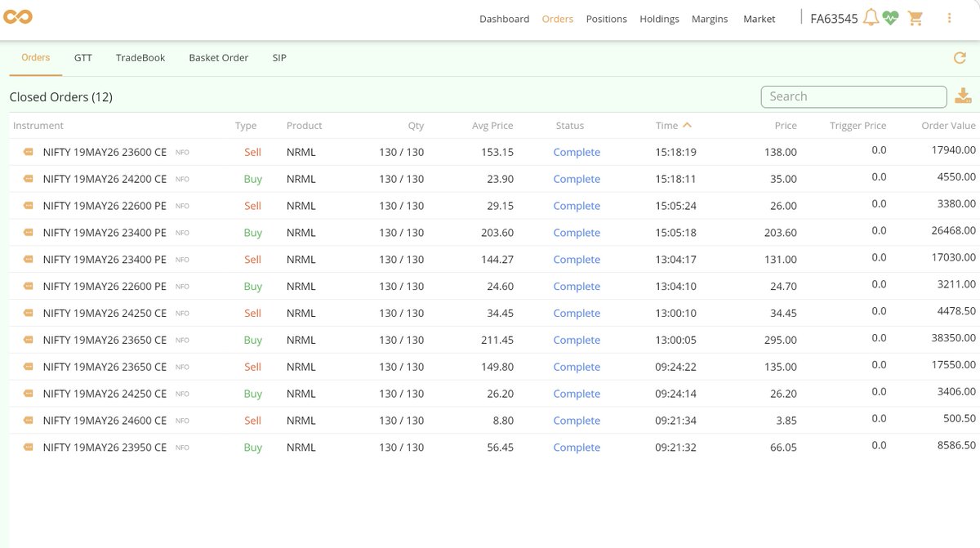Open the SIP tab
Screen dimensions: 980x548
click(x=279, y=58)
